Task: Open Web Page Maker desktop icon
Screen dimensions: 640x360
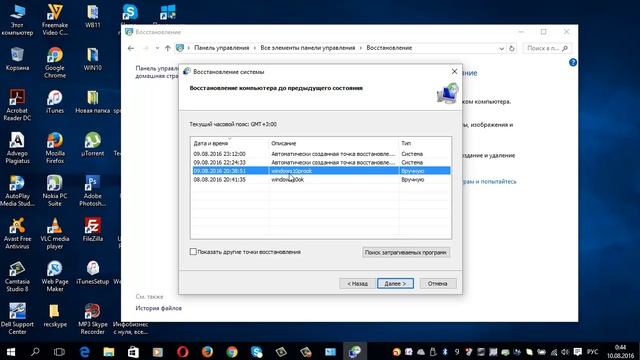Action: [55, 276]
